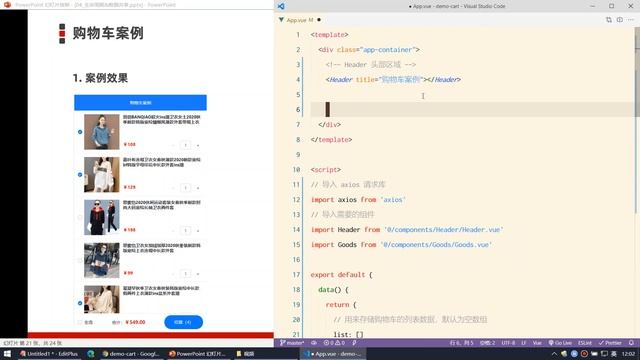Click the 'axios' import string on line 12
Screen dimensions: 640x360
tap(393, 200)
